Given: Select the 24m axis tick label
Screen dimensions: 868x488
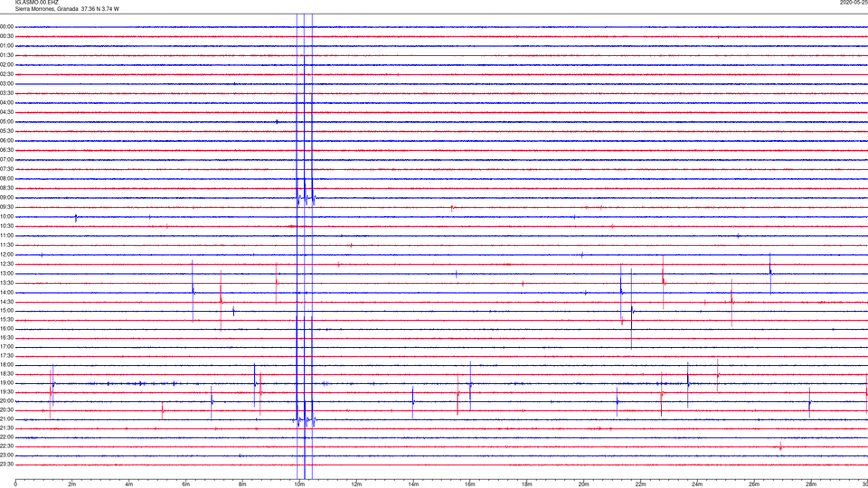Looking at the screenshot, I should click(697, 484).
